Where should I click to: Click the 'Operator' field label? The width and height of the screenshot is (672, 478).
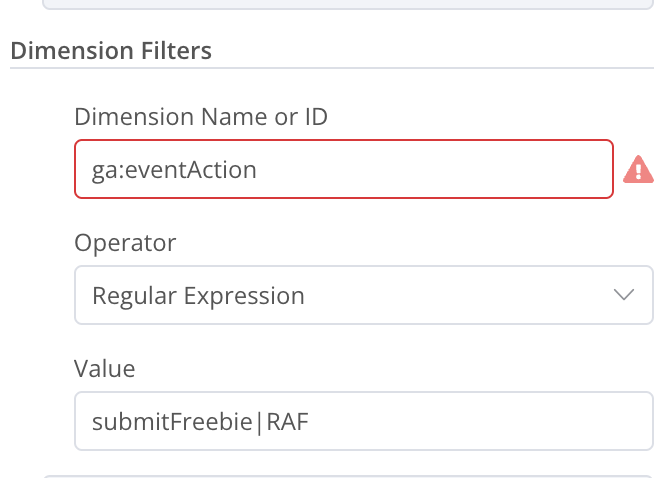tap(125, 243)
